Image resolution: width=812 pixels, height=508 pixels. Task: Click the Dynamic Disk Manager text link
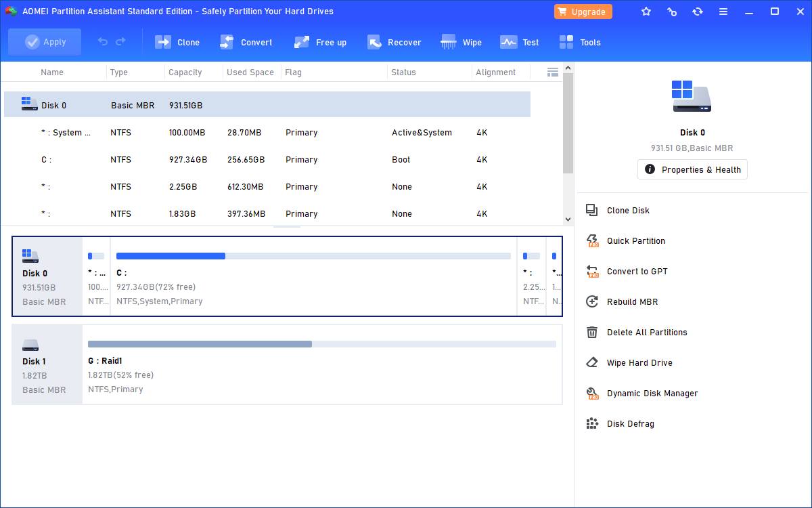click(652, 393)
